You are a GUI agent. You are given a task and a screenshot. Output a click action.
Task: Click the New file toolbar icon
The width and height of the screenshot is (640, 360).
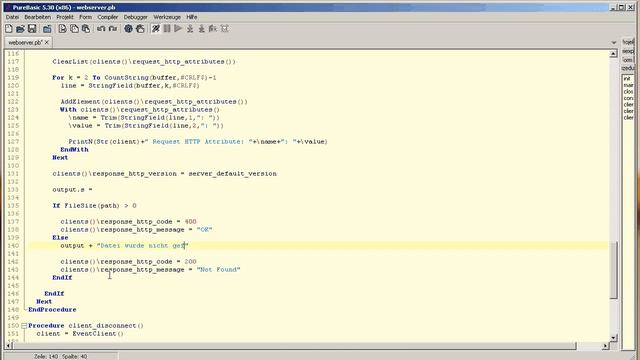pyautogui.click(x=9, y=29)
